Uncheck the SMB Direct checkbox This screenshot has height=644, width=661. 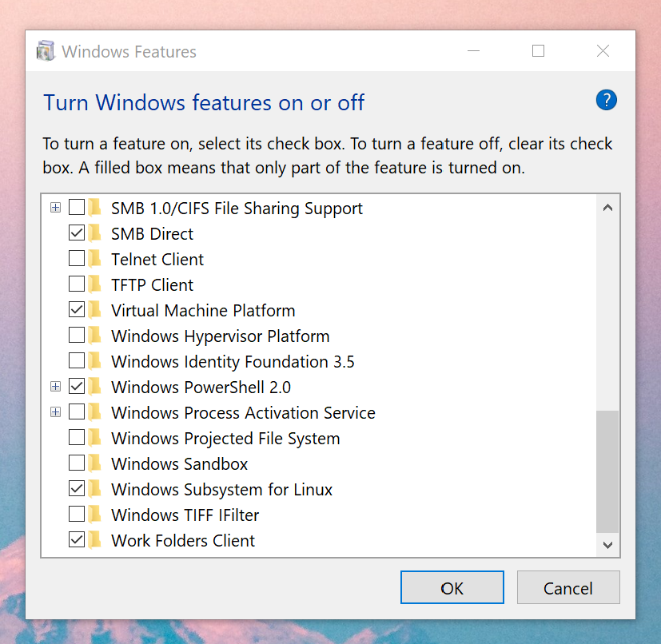click(77, 233)
